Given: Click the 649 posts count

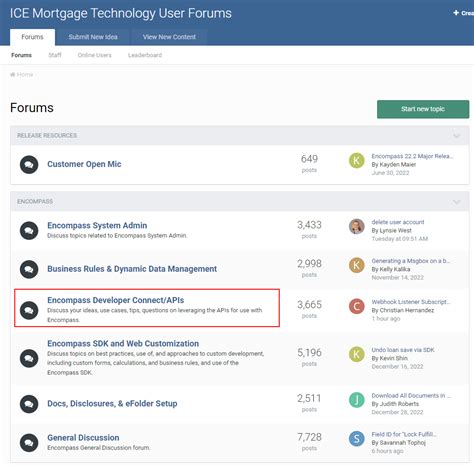Looking at the screenshot, I should pos(309,159).
